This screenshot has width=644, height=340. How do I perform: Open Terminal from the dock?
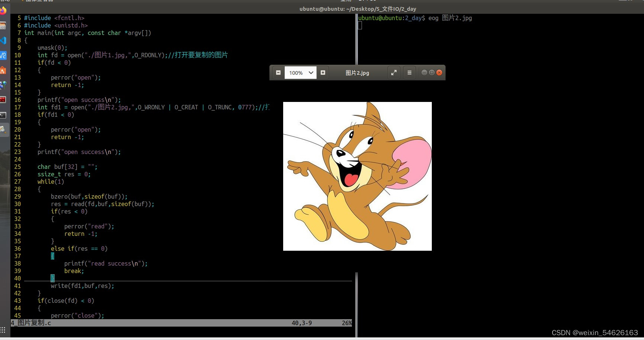coord(3,115)
